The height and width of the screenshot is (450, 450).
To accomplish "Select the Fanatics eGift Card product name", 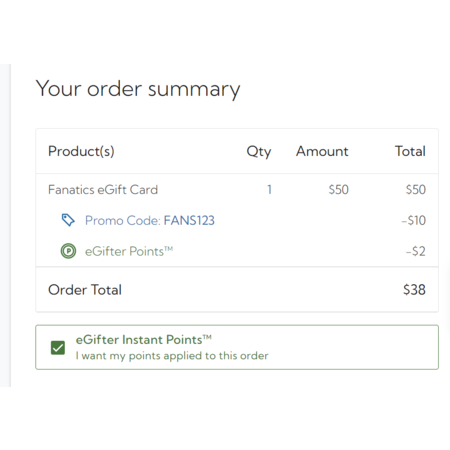I will coord(103,190).
